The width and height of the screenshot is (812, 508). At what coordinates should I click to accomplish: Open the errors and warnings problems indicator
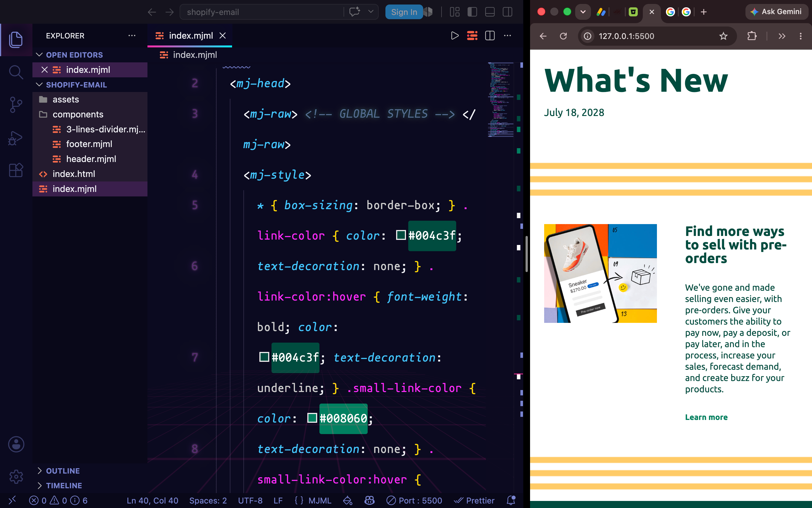click(x=58, y=500)
